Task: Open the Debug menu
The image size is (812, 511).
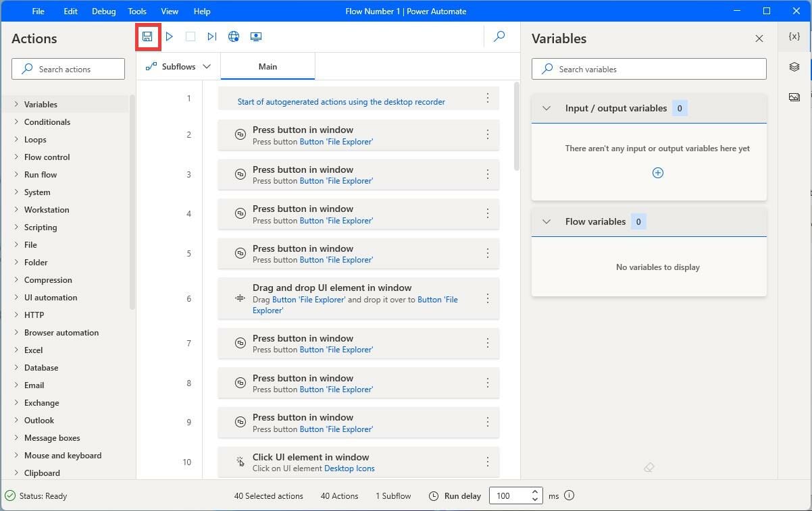Action: pos(103,11)
